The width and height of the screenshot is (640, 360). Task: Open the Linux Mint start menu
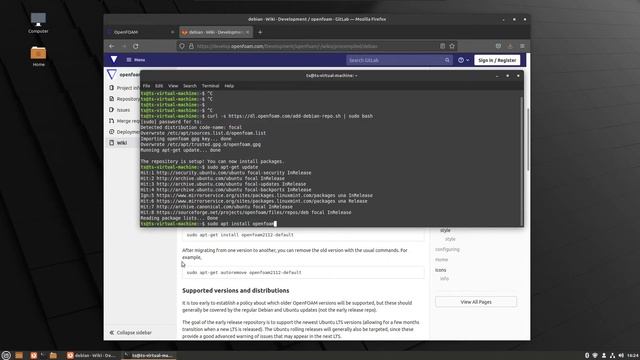[6, 356]
